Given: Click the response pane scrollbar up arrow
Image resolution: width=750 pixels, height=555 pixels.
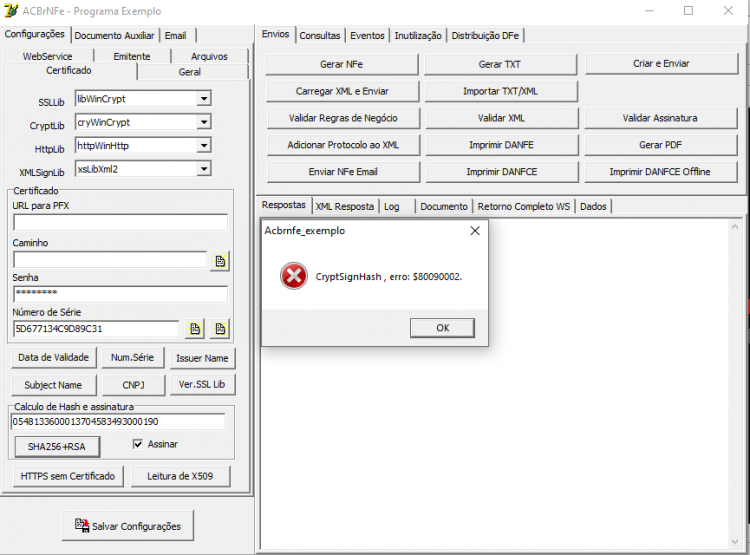Looking at the screenshot, I should (735, 227).
